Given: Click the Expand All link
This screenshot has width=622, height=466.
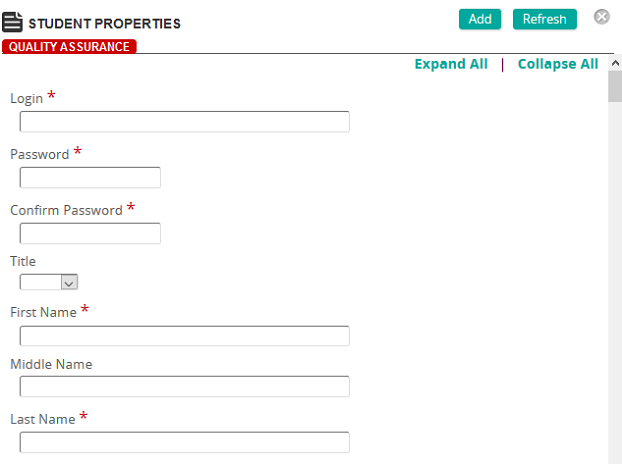Looking at the screenshot, I should 451,64.
